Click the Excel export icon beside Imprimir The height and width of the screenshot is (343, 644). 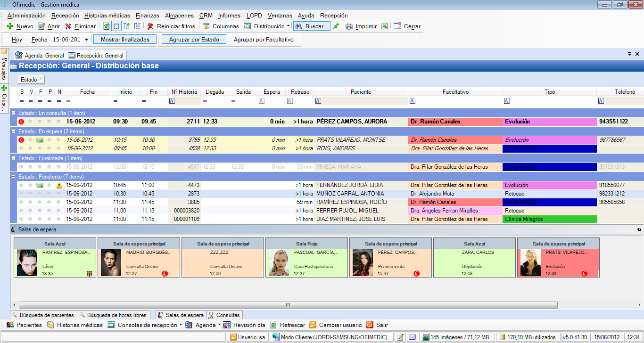pos(385,26)
